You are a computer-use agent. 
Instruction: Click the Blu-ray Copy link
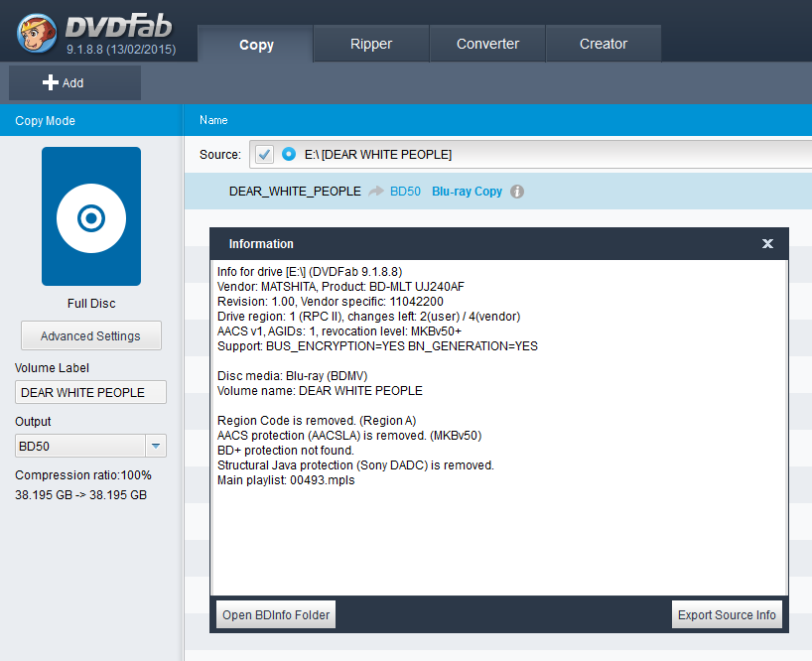(468, 192)
